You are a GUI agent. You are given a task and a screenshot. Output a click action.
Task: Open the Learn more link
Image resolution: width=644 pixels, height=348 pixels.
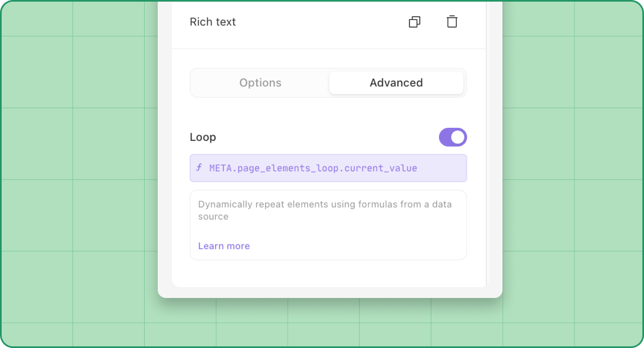coord(224,246)
